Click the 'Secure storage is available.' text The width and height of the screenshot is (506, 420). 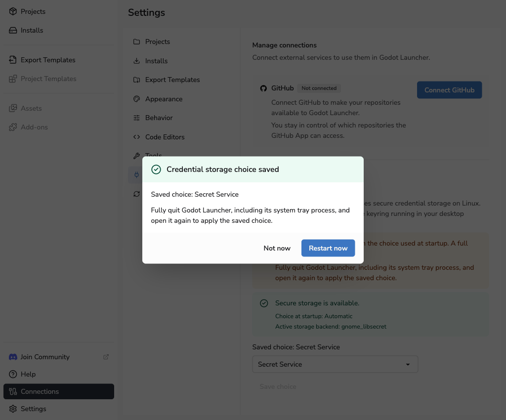(x=317, y=303)
